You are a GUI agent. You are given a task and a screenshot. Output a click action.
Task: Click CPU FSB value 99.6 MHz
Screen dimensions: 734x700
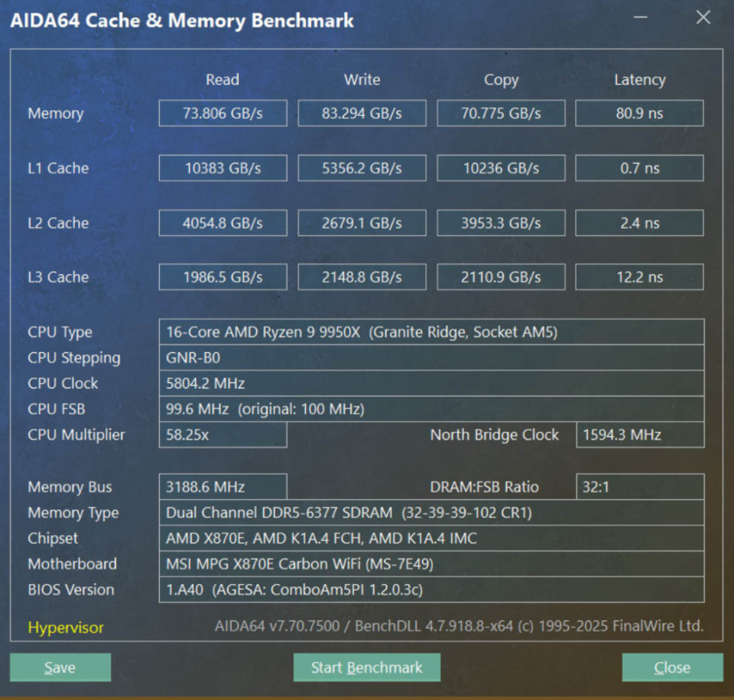tap(431, 409)
